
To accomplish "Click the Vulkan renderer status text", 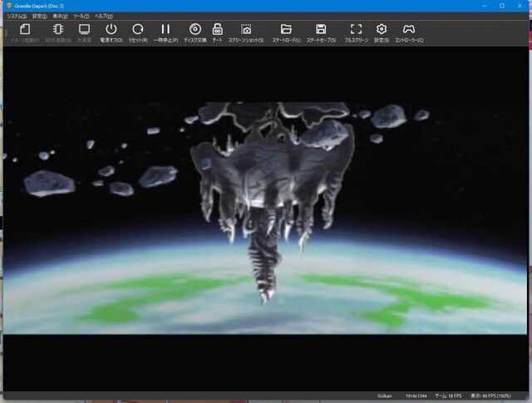I will (384, 396).
